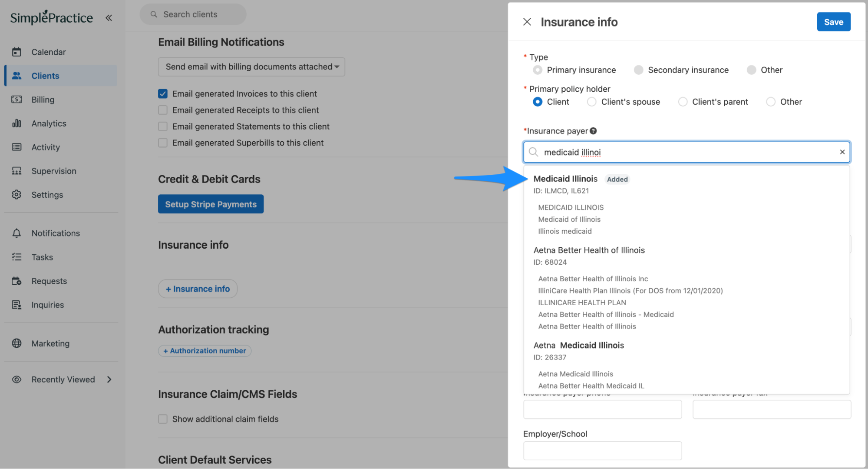Click the Settings gear icon

17,195
